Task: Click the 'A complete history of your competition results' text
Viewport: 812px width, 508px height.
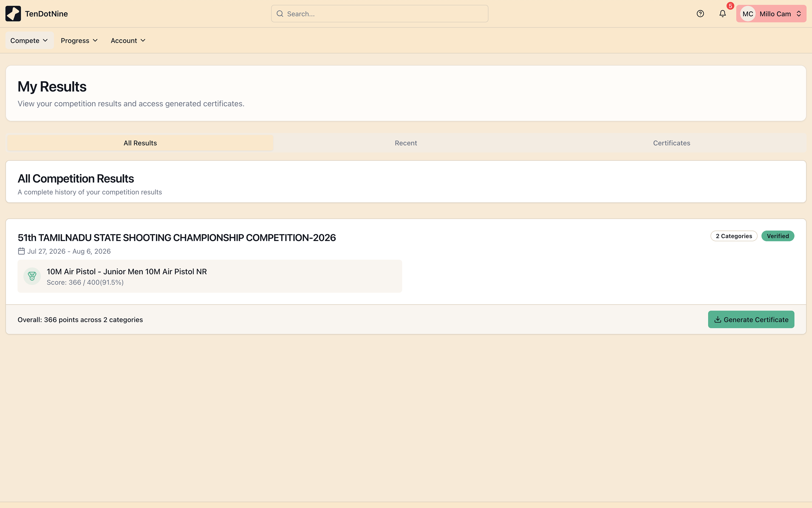Action: click(x=90, y=192)
